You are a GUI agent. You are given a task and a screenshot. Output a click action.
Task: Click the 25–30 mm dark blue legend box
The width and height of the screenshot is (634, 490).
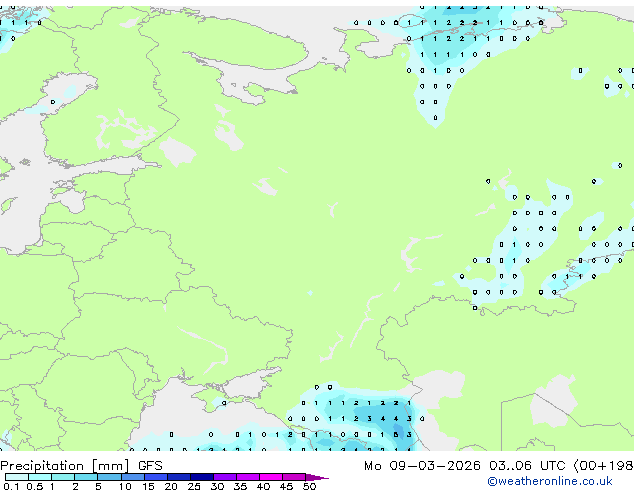(x=202, y=477)
